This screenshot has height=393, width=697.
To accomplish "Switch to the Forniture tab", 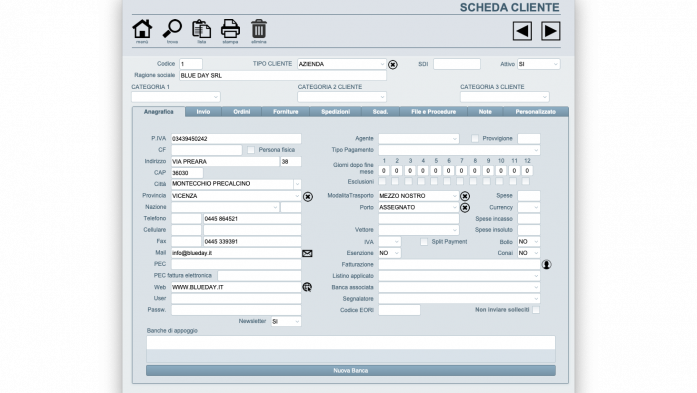I will (x=285, y=112).
